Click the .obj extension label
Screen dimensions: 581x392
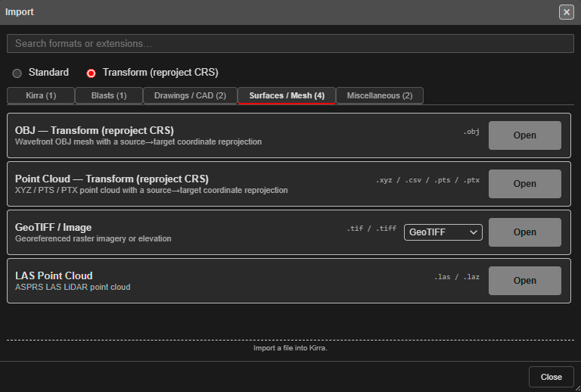[x=471, y=132]
